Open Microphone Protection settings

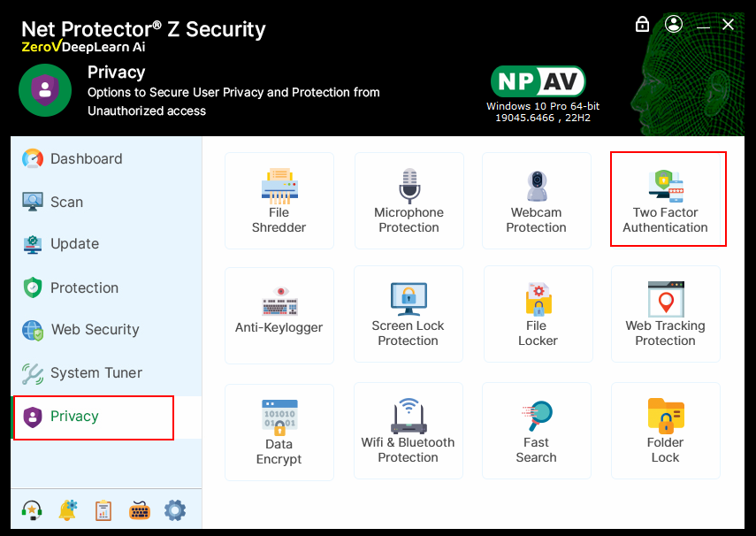(409, 200)
